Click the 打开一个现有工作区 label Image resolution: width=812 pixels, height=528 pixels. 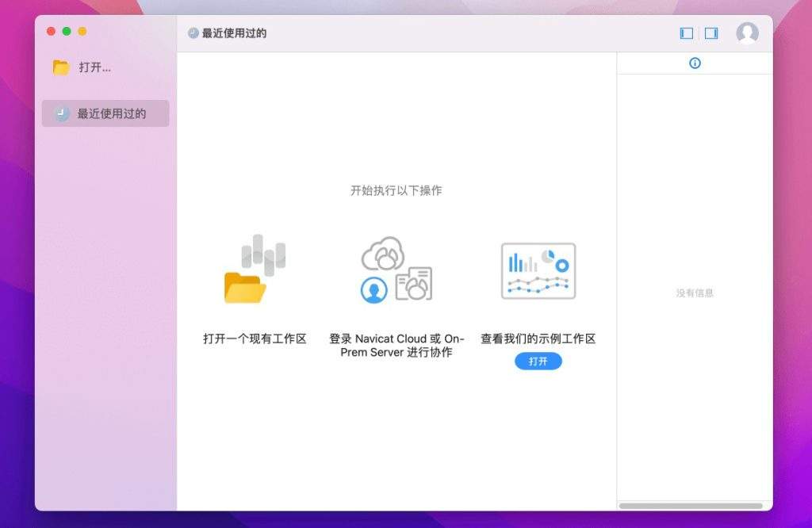click(x=255, y=339)
